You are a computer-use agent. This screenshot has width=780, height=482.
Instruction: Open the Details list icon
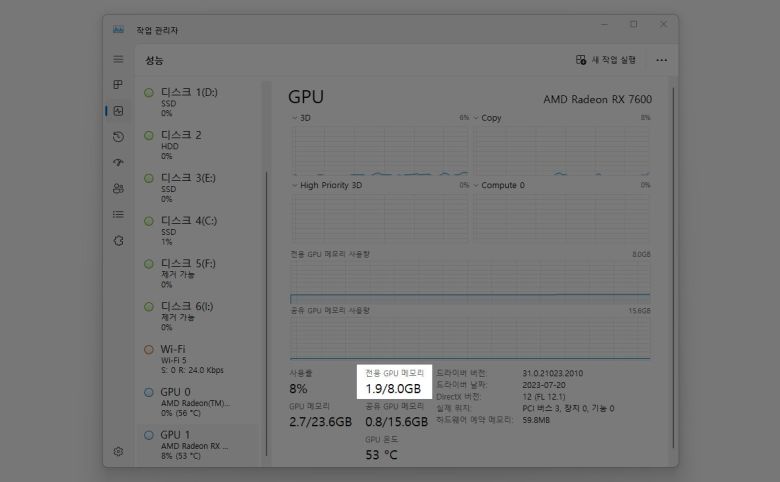[x=118, y=214]
